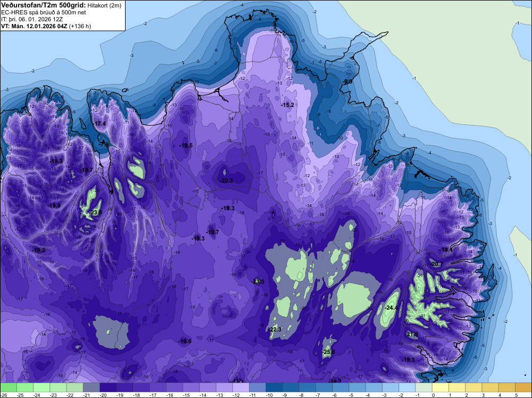Click the 'Veðurstofan/T2m 500grid:' title text
Screen dimensions: 532x398
44,5
